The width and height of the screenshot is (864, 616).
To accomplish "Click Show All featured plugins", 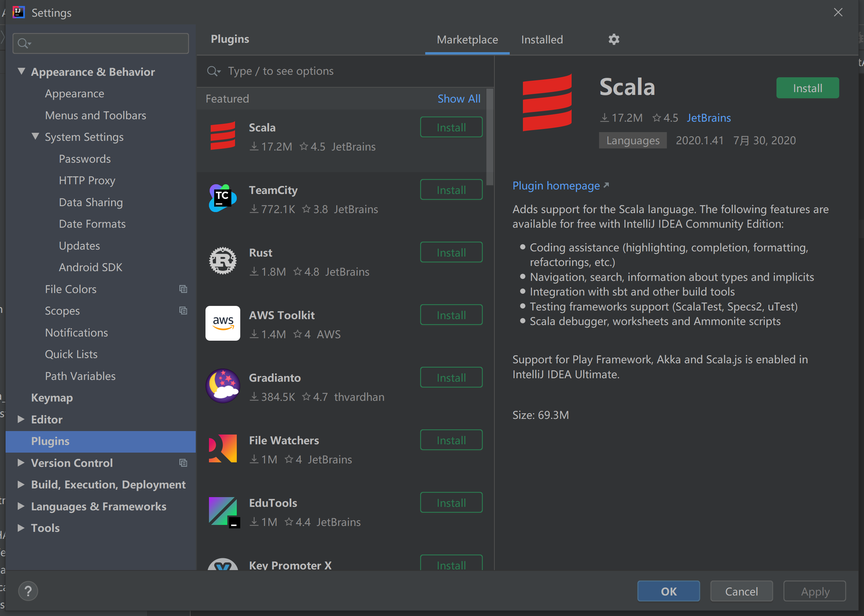I will click(459, 99).
